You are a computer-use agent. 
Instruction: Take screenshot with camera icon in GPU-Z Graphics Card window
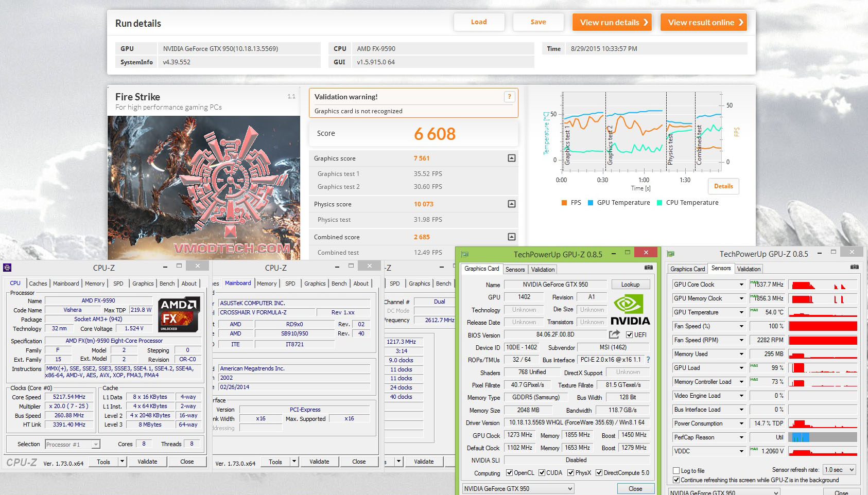[649, 268]
